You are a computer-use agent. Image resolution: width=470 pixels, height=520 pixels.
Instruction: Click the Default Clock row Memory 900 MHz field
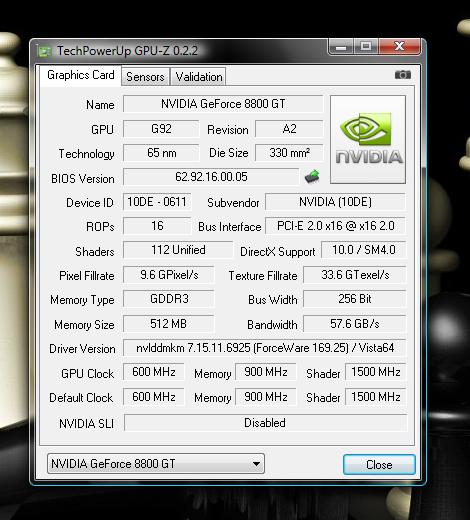(x=266, y=397)
